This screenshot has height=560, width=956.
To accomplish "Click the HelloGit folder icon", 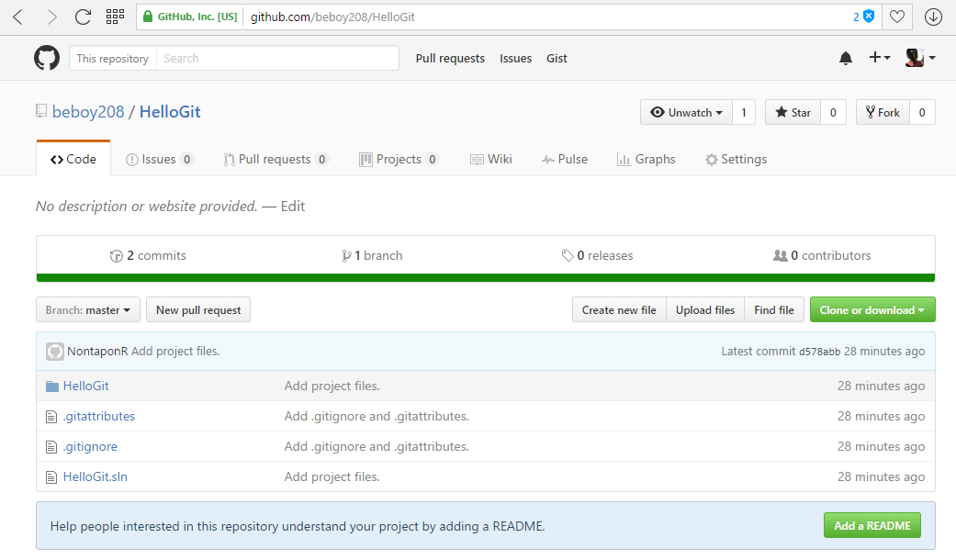I will pos(52,386).
